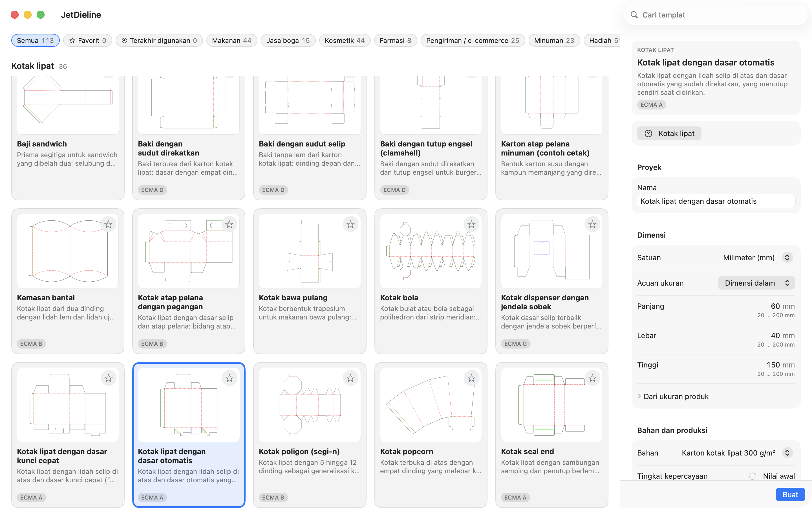Open the Baji sandwich template card
812x508 pixels.
click(68, 138)
